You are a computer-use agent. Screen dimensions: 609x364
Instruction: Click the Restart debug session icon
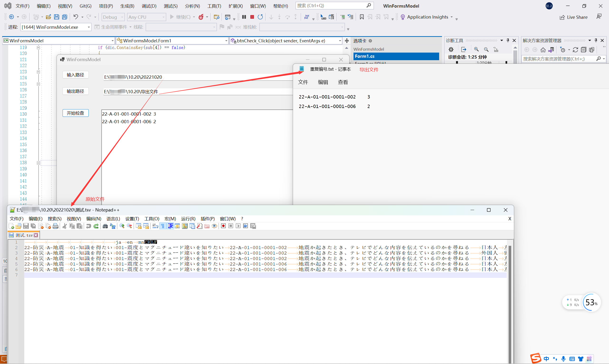(260, 17)
